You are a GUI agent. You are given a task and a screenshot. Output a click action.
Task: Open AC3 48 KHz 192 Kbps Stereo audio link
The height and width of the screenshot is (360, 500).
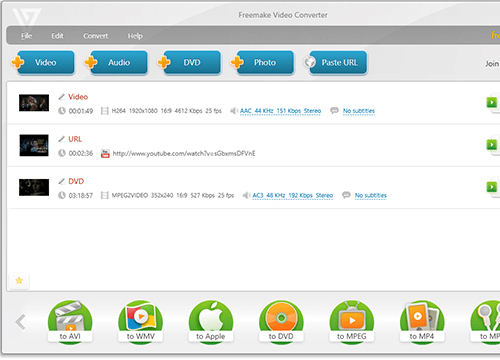[293, 195]
